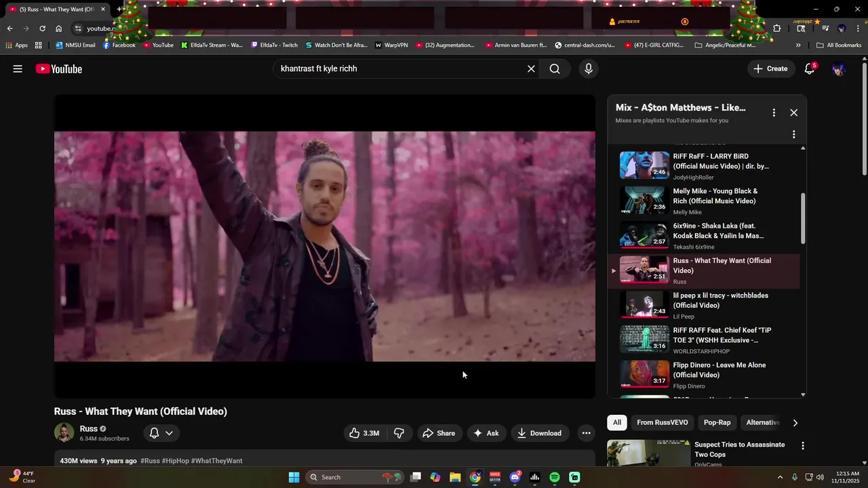Screen dimensions: 868x488
Task: Like the video with 3.3M thumbs up
Action: point(364,433)
